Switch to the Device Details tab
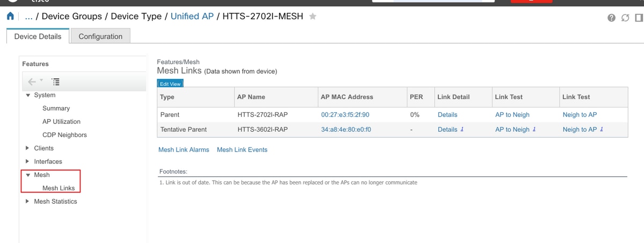The height and width of the screenshot is (243, 644). [38, 37]
